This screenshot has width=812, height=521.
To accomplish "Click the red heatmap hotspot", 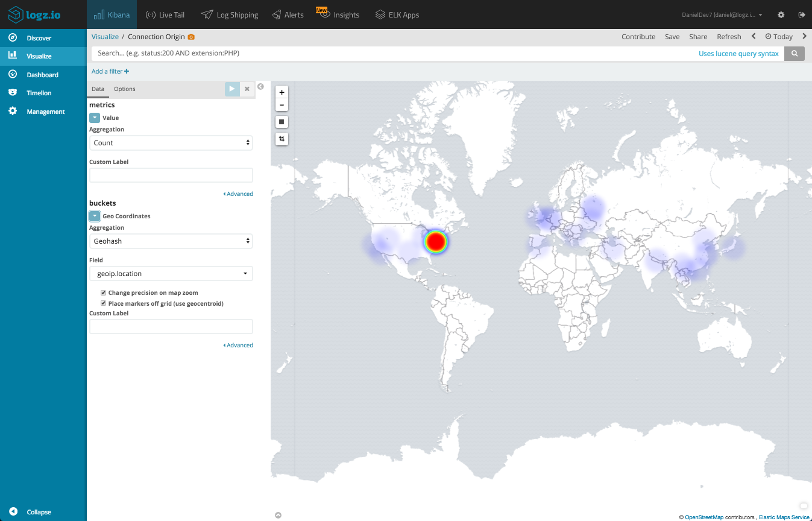I will [436, 241].
